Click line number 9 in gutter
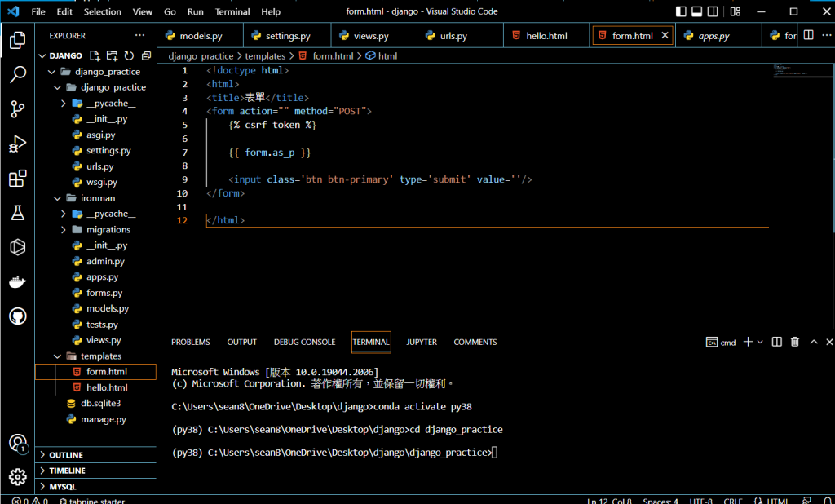This screenshot has height=504, width=835. (184, 179)
